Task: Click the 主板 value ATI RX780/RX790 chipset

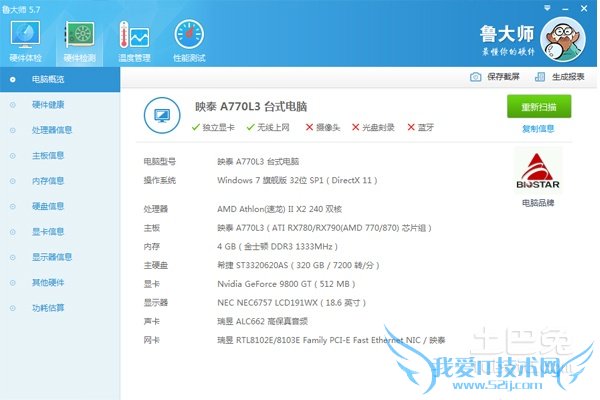Action: point(324,228)
